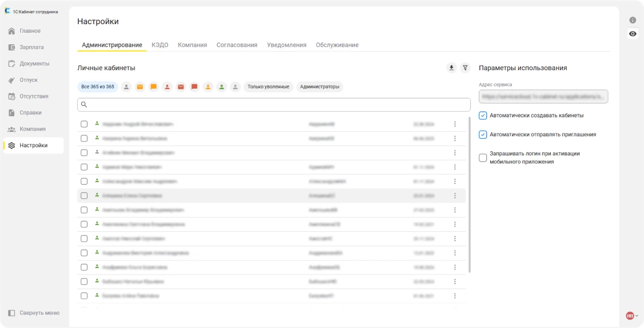This screenshot has width=644, height=328.
Task: Expand the user profile menu at bottom right
Action: (632, 315)
